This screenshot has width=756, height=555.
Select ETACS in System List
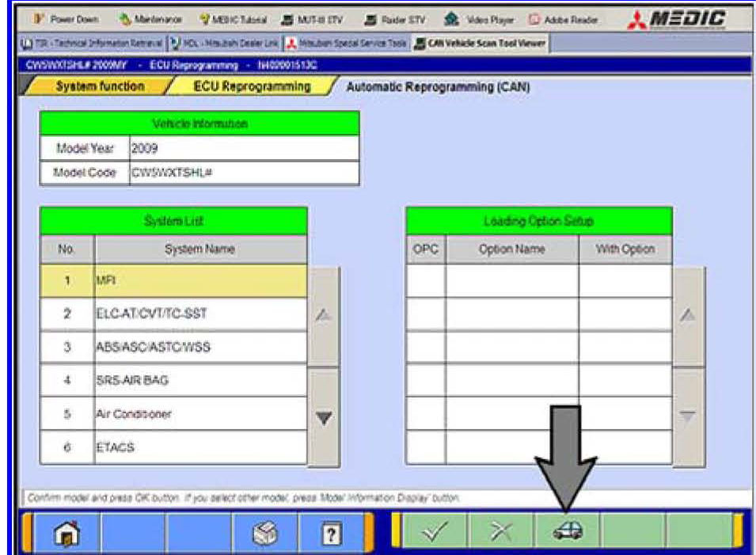coord(200,447)
